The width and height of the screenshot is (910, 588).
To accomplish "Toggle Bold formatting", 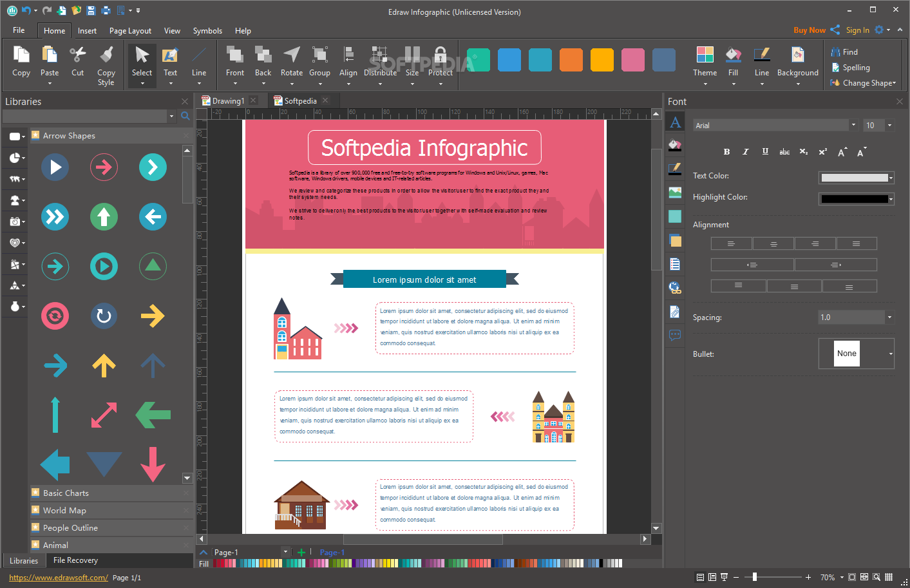I will (726, 152).
